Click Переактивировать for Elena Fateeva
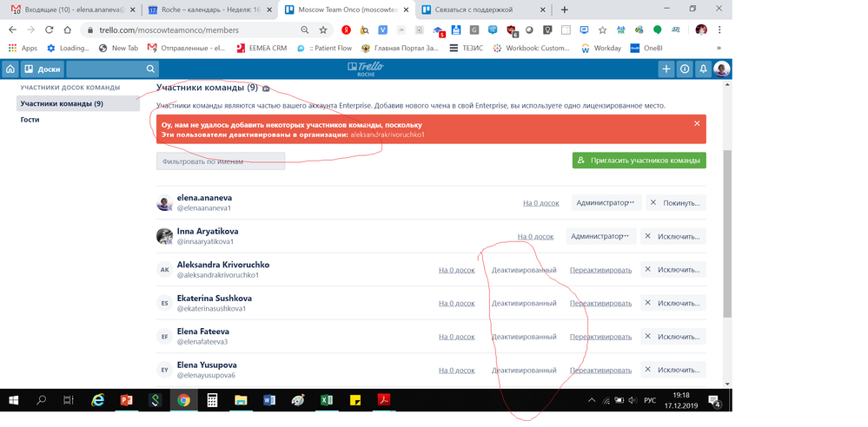Image resolution: width=868 pixels, height=427 pixels. (x=600, y=336)
